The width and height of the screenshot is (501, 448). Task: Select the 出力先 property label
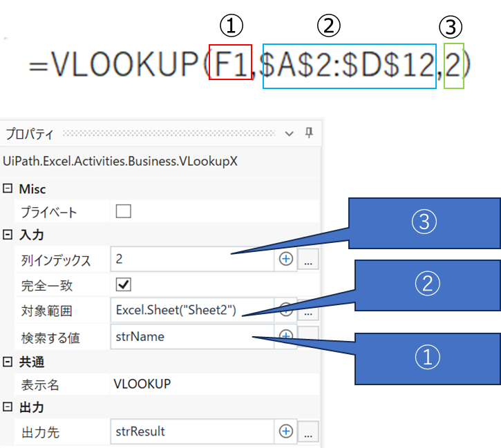pyautogui.click(x=40, y=432)
